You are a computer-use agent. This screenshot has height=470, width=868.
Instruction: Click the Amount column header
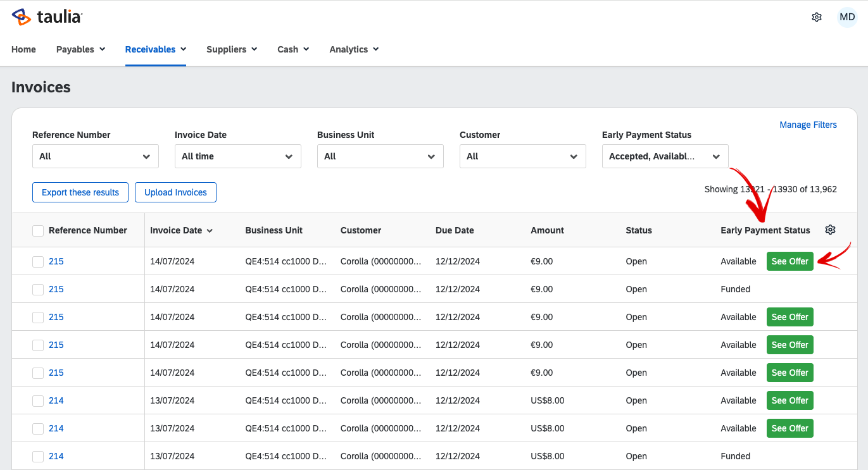pyautogui.click(x=547, y=230)
